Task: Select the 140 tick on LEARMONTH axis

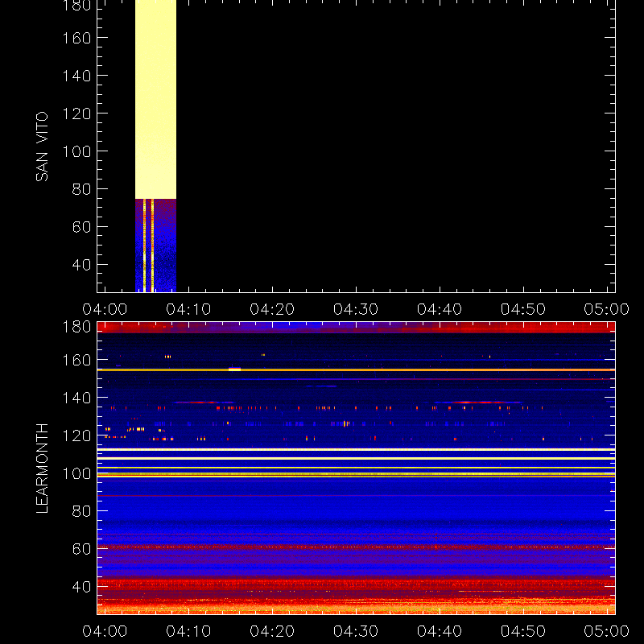Action: pyautogui.click(x=76, y=398)
